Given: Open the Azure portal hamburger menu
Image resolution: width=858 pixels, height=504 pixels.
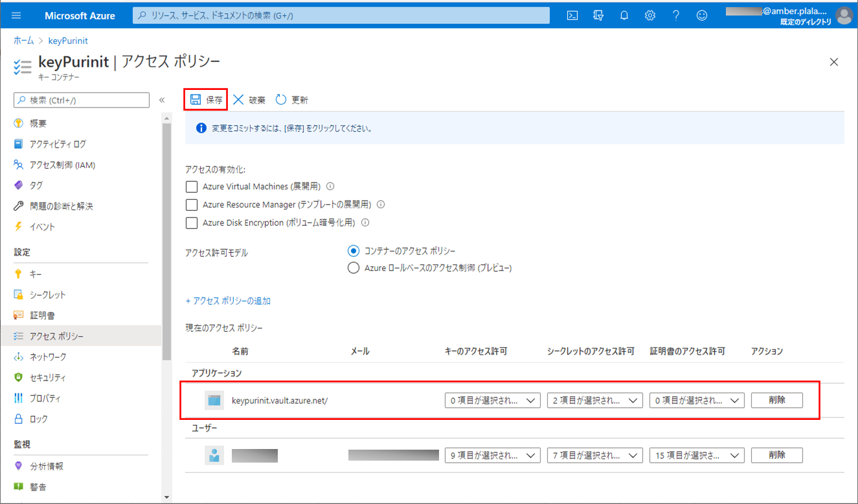Looking at the screenshot, I should pos(16,16).
